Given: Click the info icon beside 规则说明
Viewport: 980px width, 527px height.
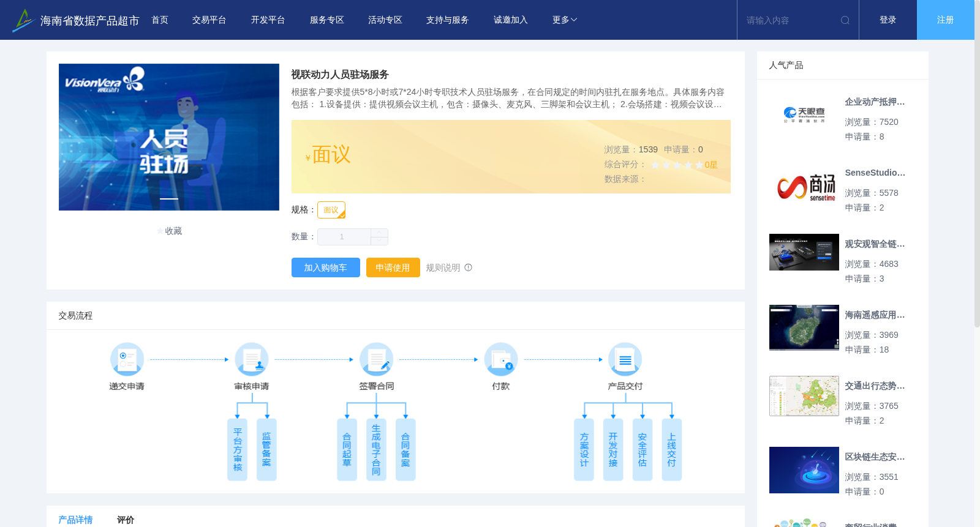Looking at the screenshot, I should pyautogui.click(x=469, y=267).
